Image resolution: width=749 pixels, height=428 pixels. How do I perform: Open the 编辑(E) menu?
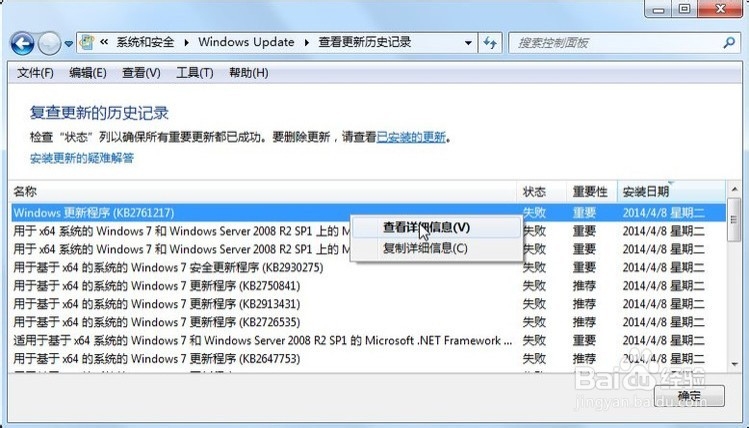[87, 73]
